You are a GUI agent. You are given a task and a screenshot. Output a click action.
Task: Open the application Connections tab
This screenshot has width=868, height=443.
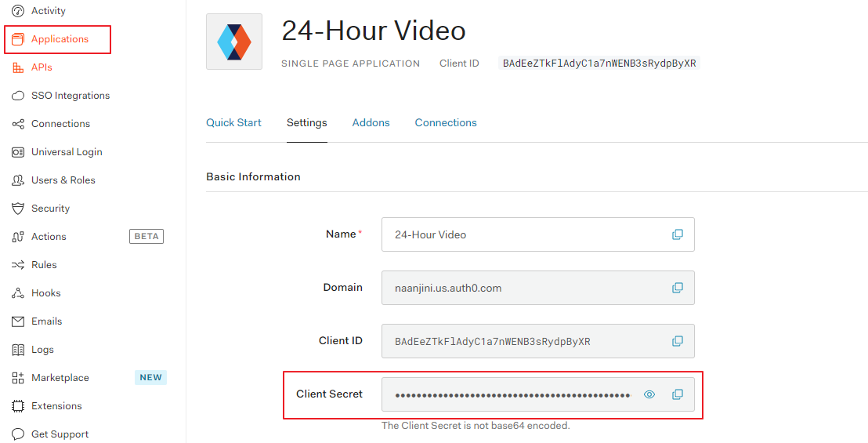[446, 122]
